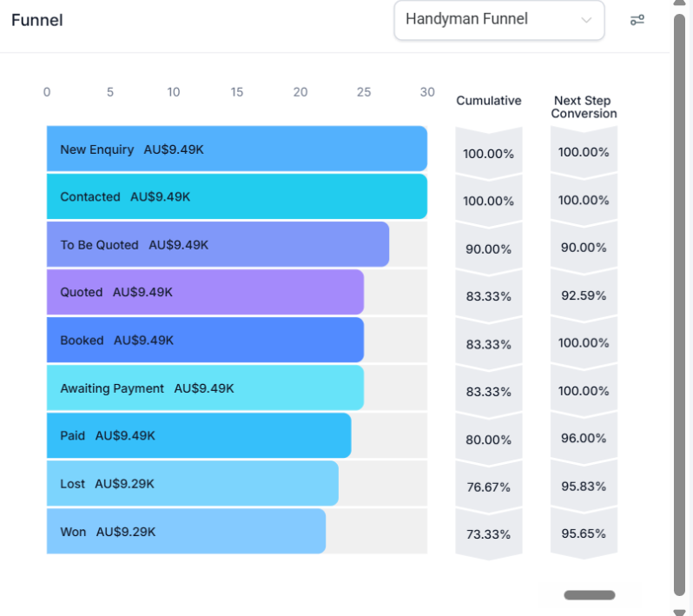This screenshot has height=616, width=693.
Task: Click the axis label 15
Action: pyautogui.click(x=237, y=92)
